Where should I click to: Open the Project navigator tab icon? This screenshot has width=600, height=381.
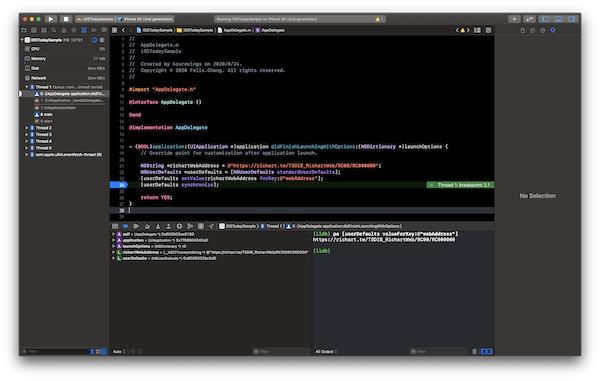point(24,30)
